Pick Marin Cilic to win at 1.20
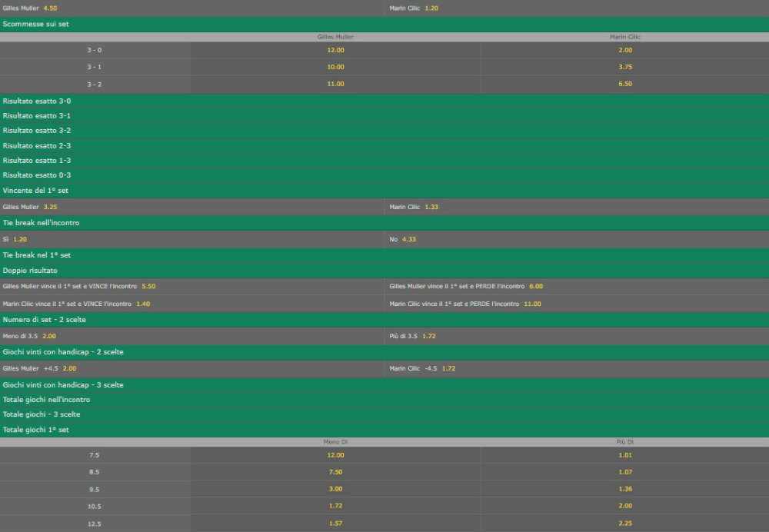The image size is (769, 532). pyautogui.click(x=431, y=8)
